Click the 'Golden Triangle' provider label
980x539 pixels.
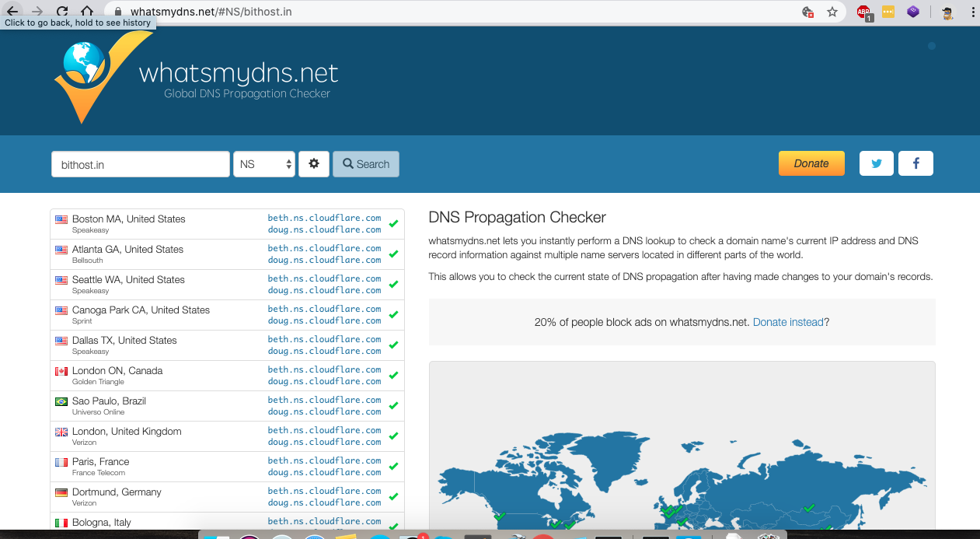coord(98,382)
